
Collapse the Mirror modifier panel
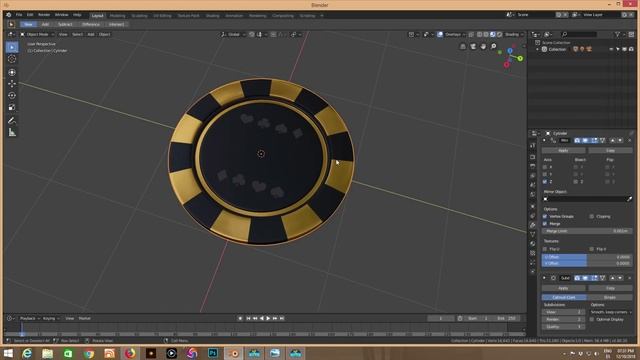click(x=544, y=140)
